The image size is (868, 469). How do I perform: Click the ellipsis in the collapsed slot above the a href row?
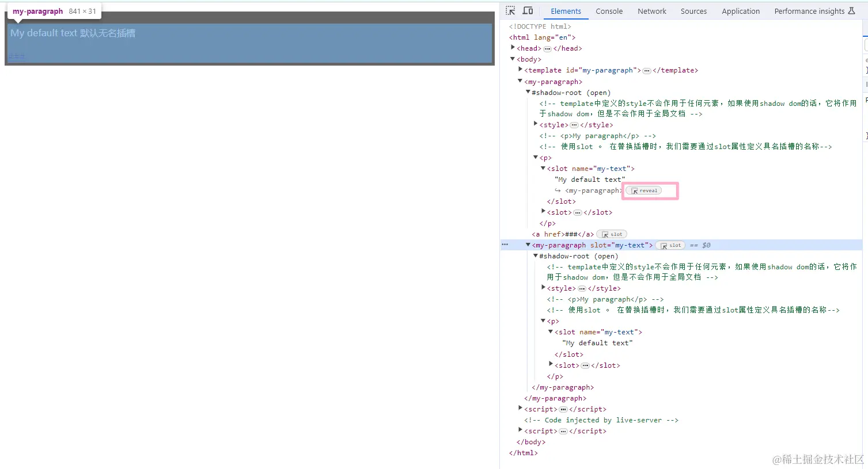tap(578, 212)
